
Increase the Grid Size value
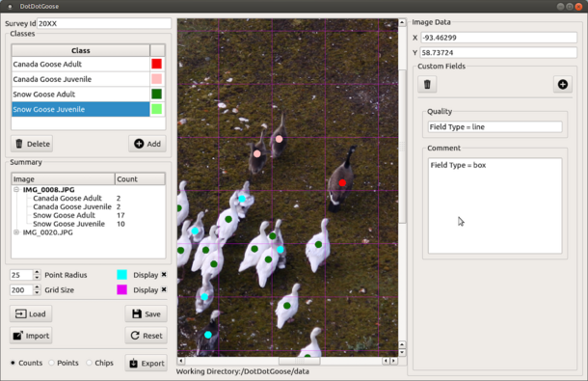tap(37, 287)
